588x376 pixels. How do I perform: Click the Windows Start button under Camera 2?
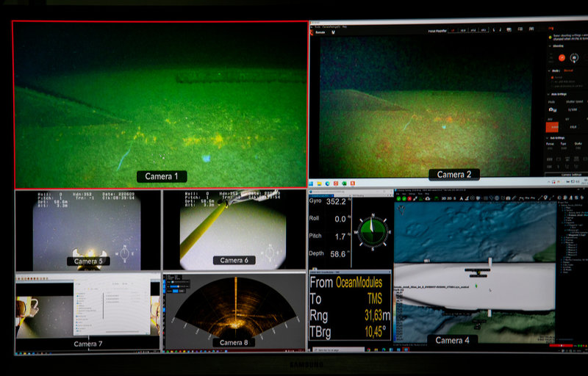click(x=312, y=182)
